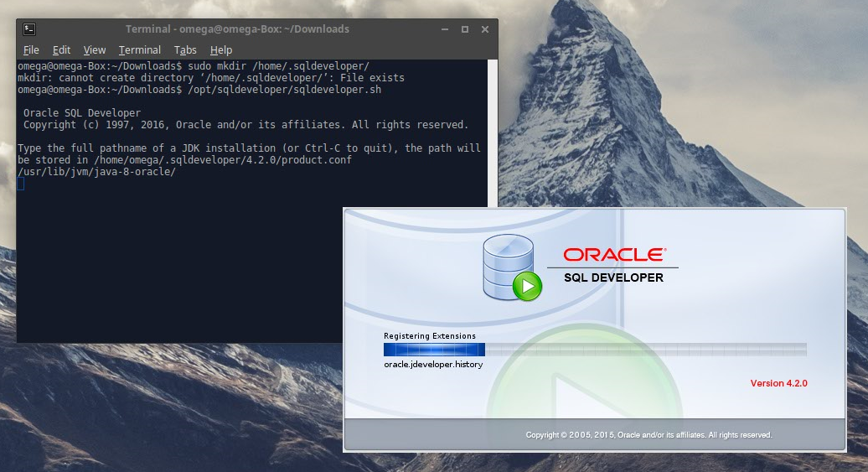Viewport: 868px width, 472px height.
Task: Click the green play arrow on database icon
Action: tap(528, 287)
